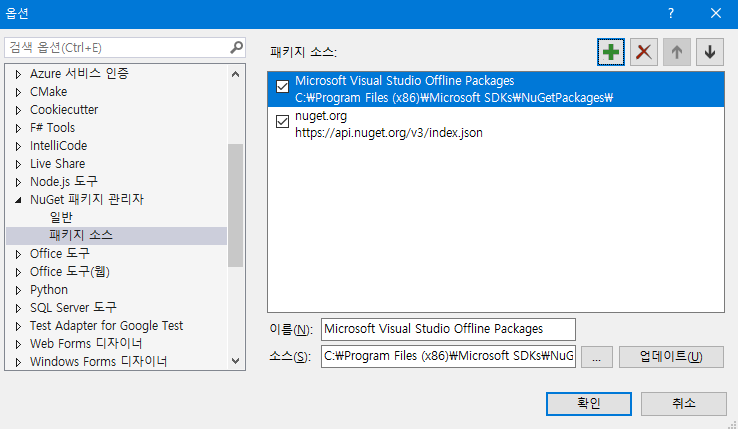Select the Cookiecutter label

(x=64, y=109)
